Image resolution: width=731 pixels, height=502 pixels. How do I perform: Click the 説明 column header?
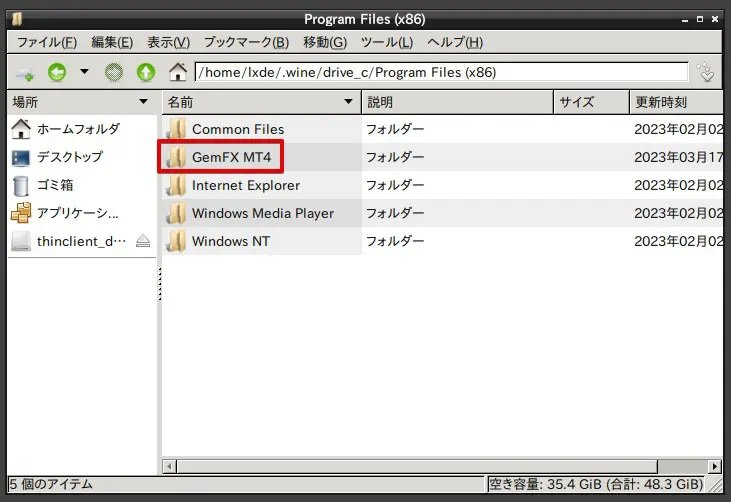[455, 102]
